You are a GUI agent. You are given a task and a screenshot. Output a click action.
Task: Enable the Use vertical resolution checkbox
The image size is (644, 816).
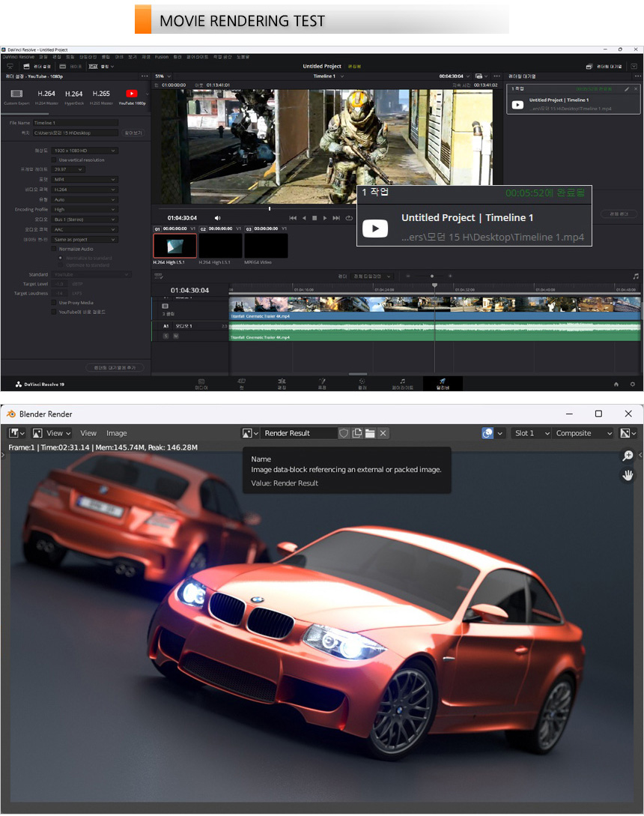coord(54,160)
